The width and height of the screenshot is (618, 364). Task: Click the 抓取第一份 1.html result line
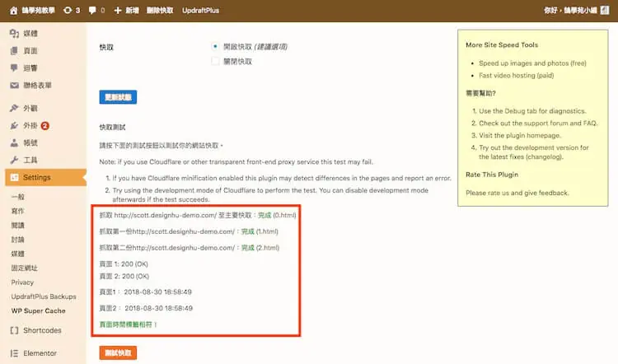(x=189, y=231)
